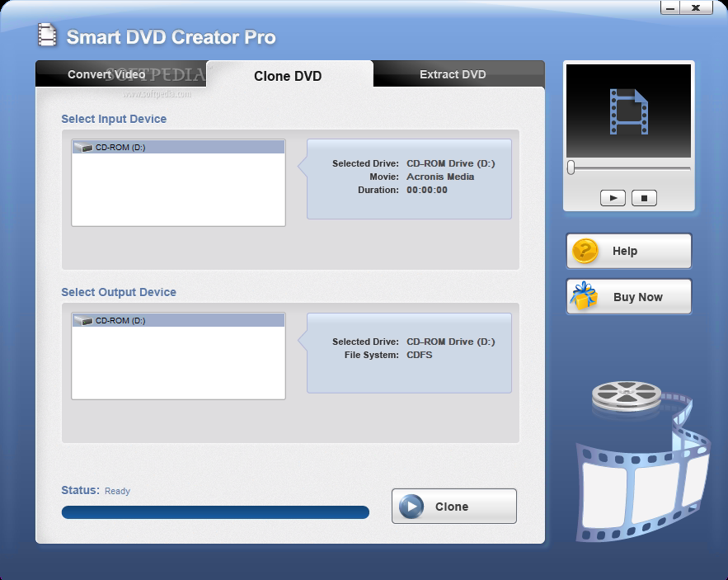Click the Status Ready text
This screenshot has width=728, height=580.
tap(117, 491)
